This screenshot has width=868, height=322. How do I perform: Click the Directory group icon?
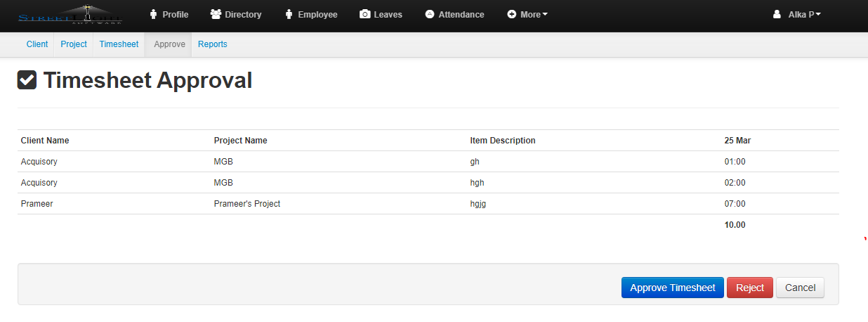[x=216, y=15]
